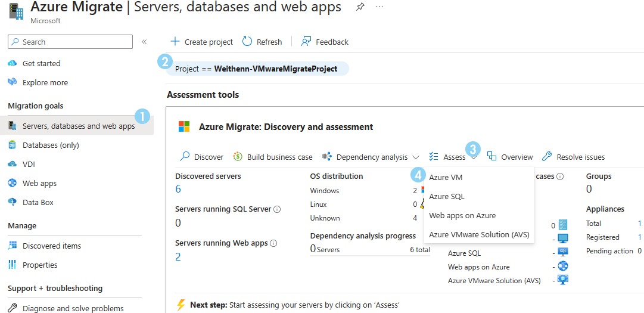Click Pending action value
The image size is (644, 313).
[x=639, y=251]
